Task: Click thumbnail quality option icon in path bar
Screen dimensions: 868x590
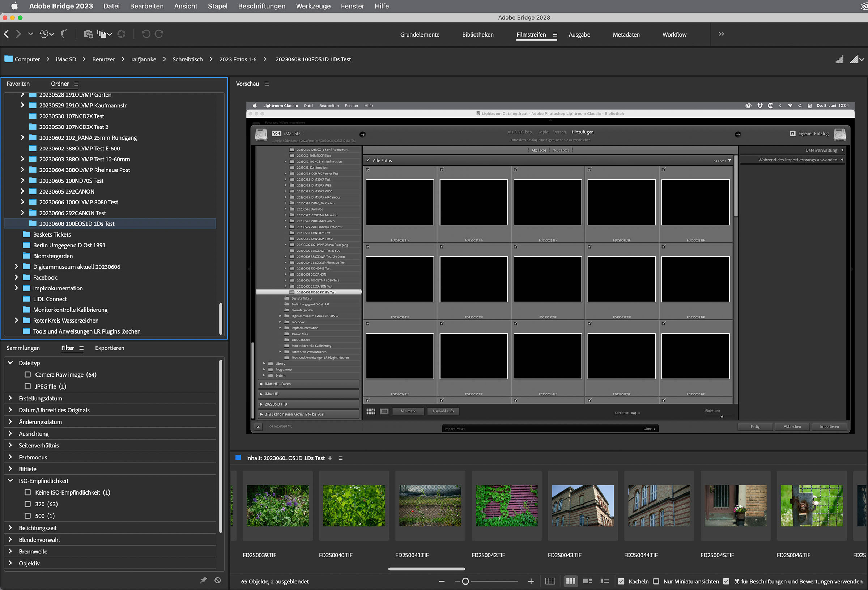Action: coord(840,59)
